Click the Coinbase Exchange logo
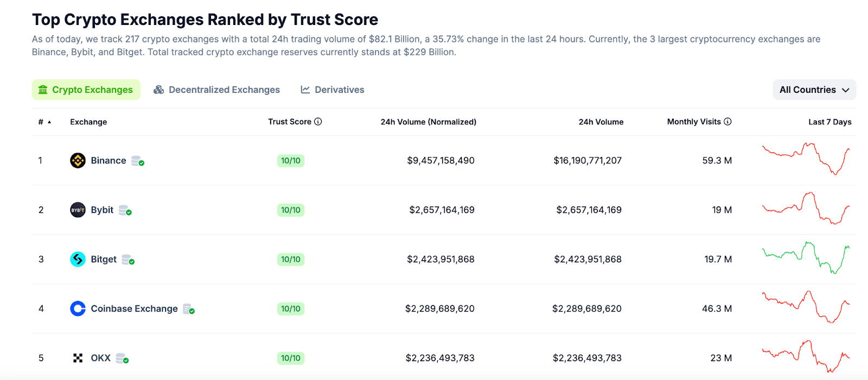 tap(79, 308)
